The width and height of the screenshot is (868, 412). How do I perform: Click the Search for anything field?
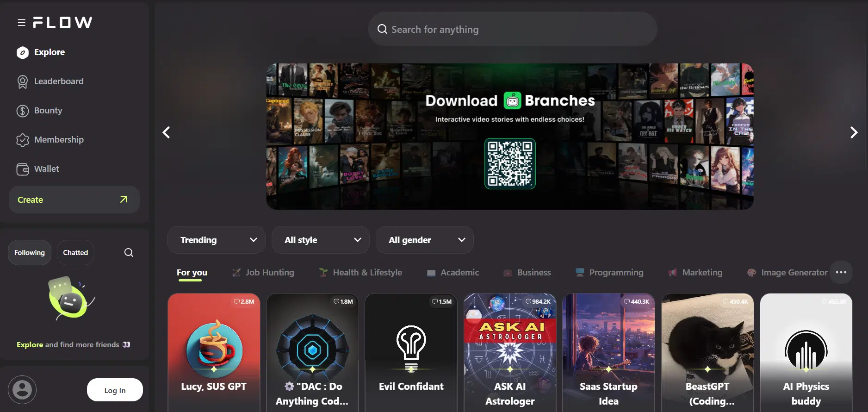(513, 29)
